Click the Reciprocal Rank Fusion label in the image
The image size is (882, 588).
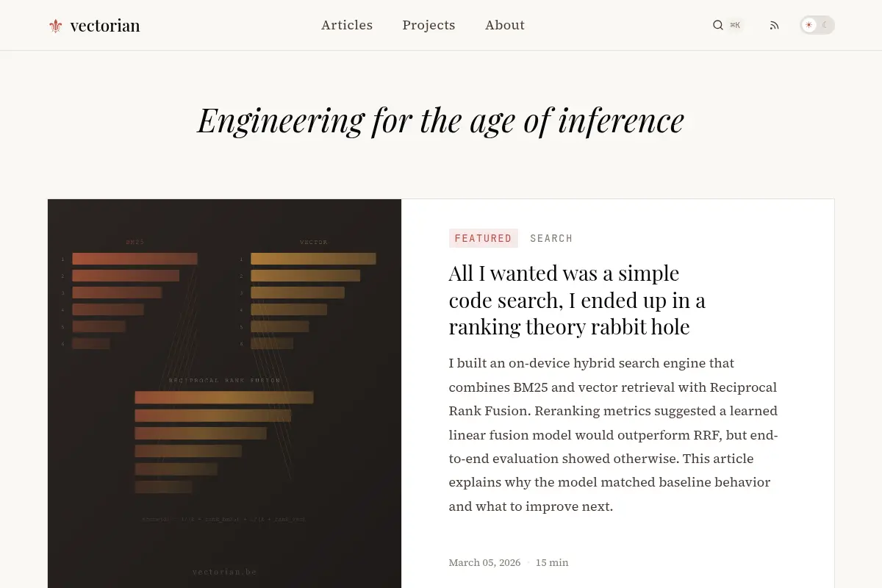225,380
